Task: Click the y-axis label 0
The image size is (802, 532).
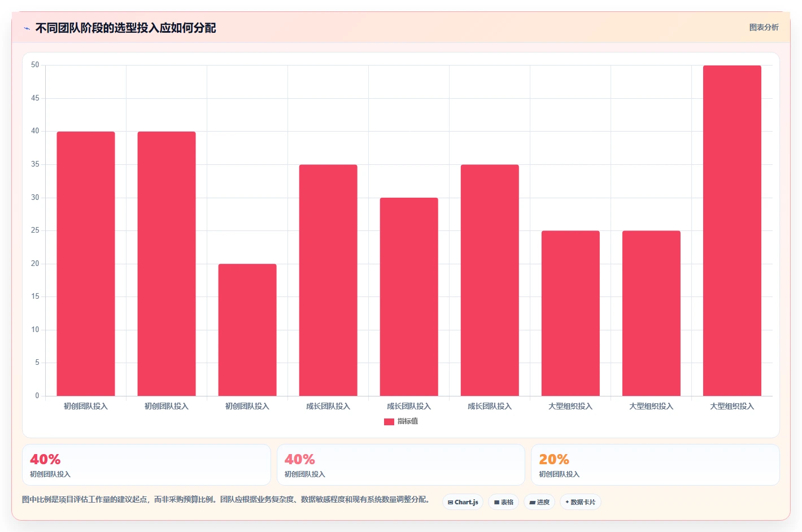Action: tap(37, 396)
